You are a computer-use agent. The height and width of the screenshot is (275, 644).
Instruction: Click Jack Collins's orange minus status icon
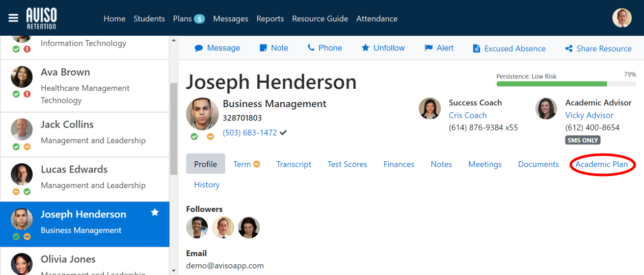(27, 146)
